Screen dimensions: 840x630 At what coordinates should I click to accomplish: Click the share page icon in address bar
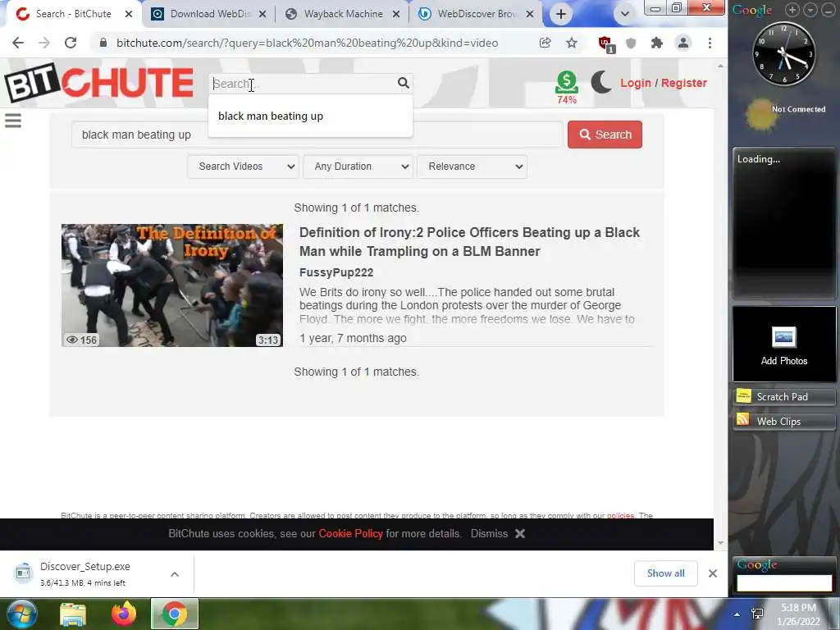click(546, 43)
